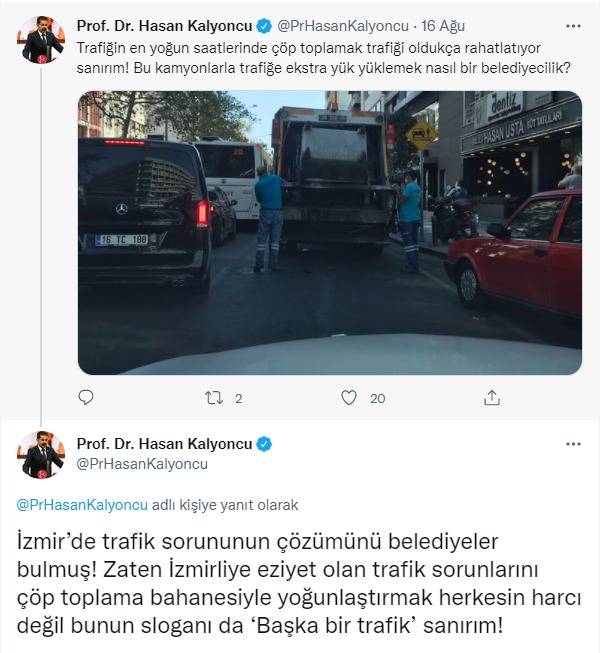This screenshot has width=602, height=653.
Task: Click the share icon on the first tweet
Action: coord(492,398)
